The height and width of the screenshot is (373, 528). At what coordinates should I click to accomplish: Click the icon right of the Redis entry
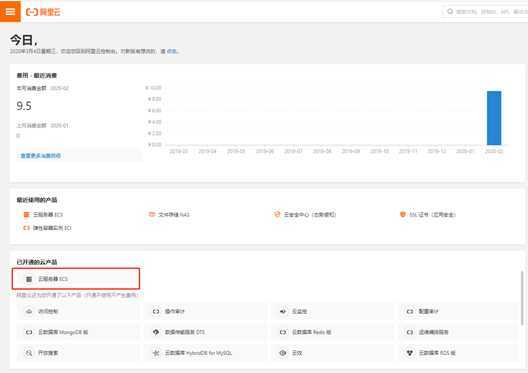pyautogui.click(x=410, y=332)
